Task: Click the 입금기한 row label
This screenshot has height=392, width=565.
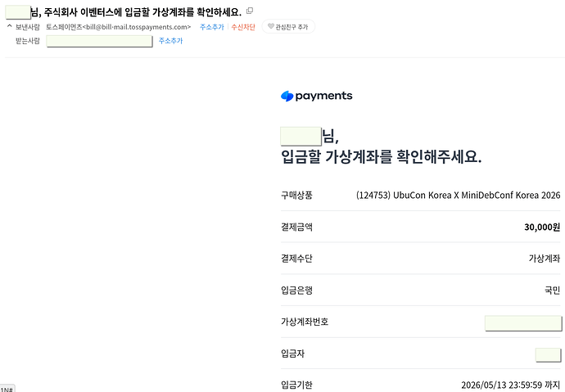Action: [x=296, y=385]
